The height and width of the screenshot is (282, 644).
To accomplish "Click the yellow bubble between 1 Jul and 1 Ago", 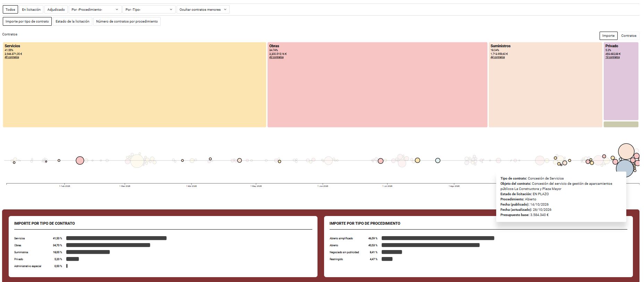I will click(x=417, y=160).
